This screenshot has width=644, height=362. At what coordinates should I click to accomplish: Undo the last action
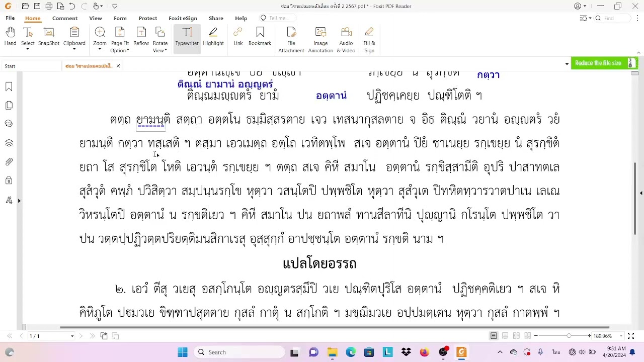pos(72,6)
